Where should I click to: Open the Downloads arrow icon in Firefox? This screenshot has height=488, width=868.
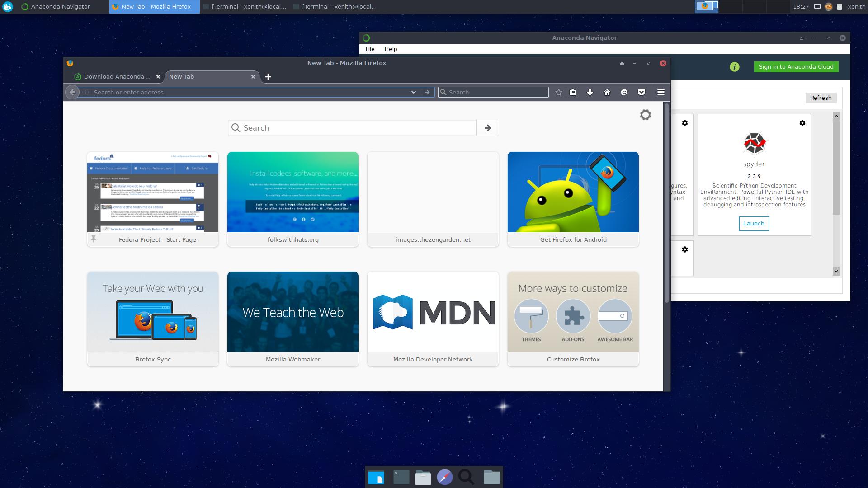[x=590, y=92]
